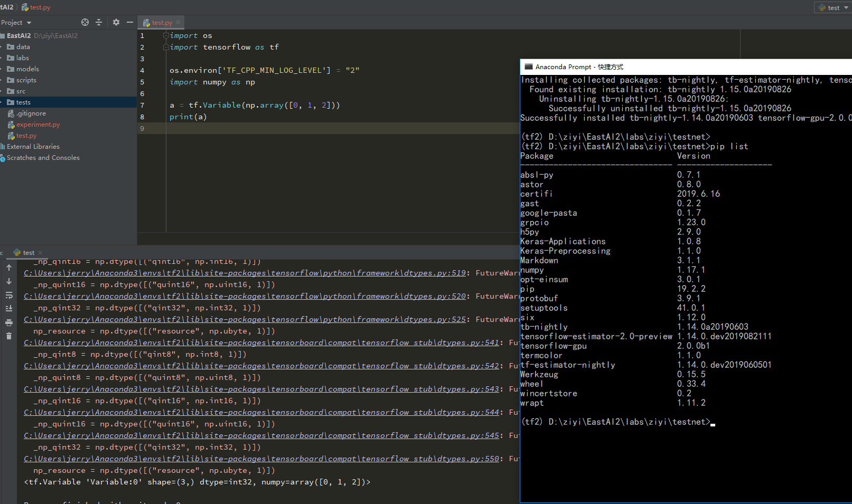Screen dimensions: 852x504
Task: Click tf.Variable output line in Run panel
Action: (197, 482)
